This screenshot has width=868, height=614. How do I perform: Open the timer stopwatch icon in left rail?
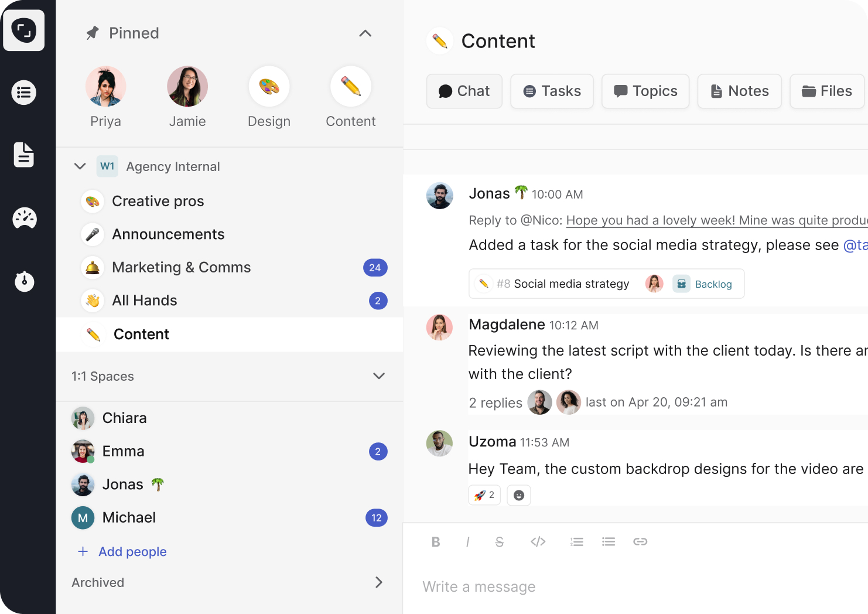click(x=25, y=281)
